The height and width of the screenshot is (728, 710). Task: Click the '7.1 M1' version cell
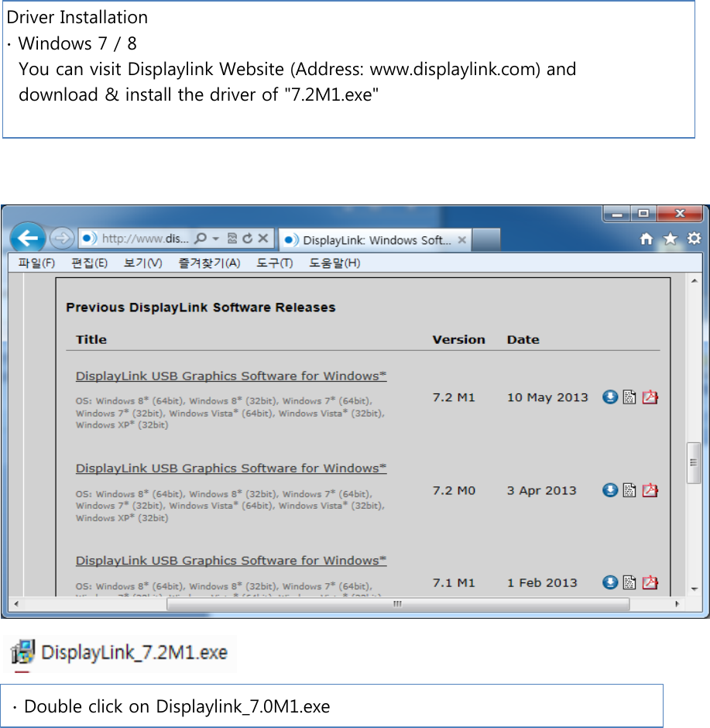pos(454,583)
